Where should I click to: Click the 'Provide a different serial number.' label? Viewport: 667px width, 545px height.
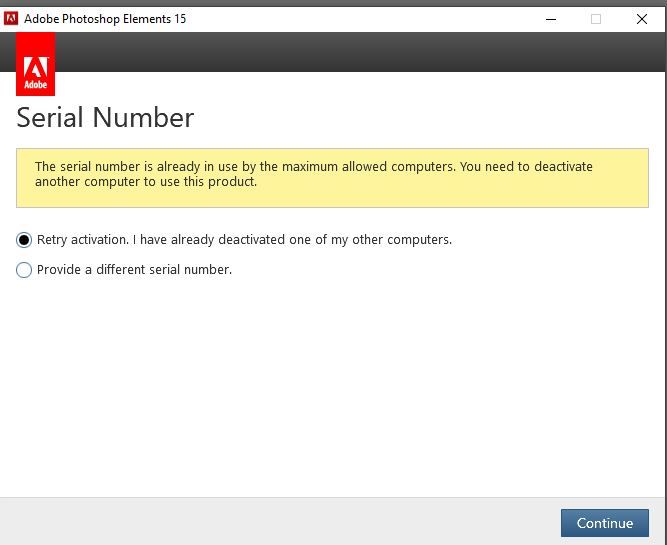(x=134, y=270)
